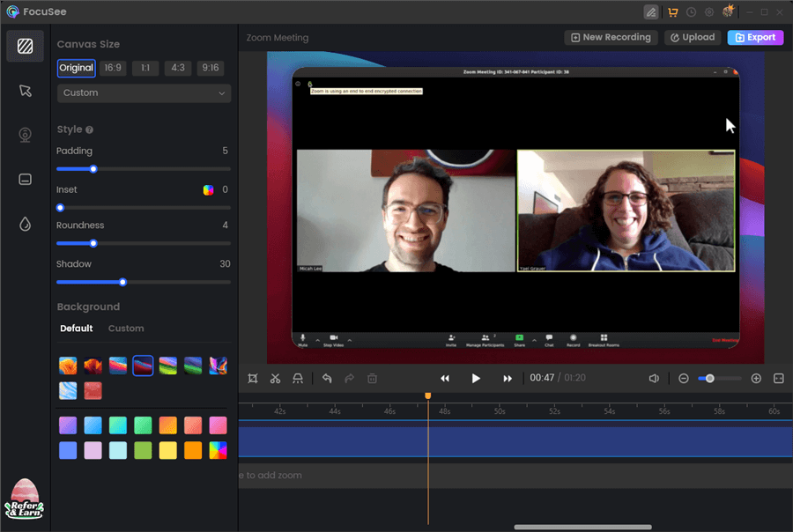Viewport: 793px width, 532px height.
Task: Choose the purple gradient swatch
Action: 68,425
